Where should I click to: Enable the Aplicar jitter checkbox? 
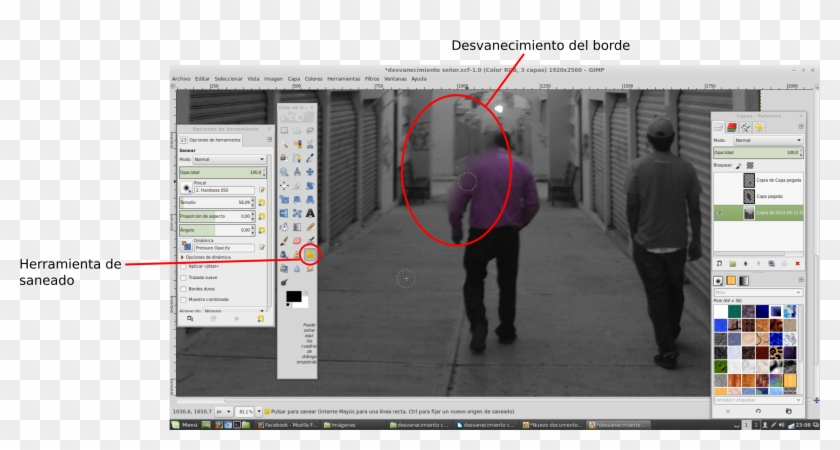pos(184,266)
